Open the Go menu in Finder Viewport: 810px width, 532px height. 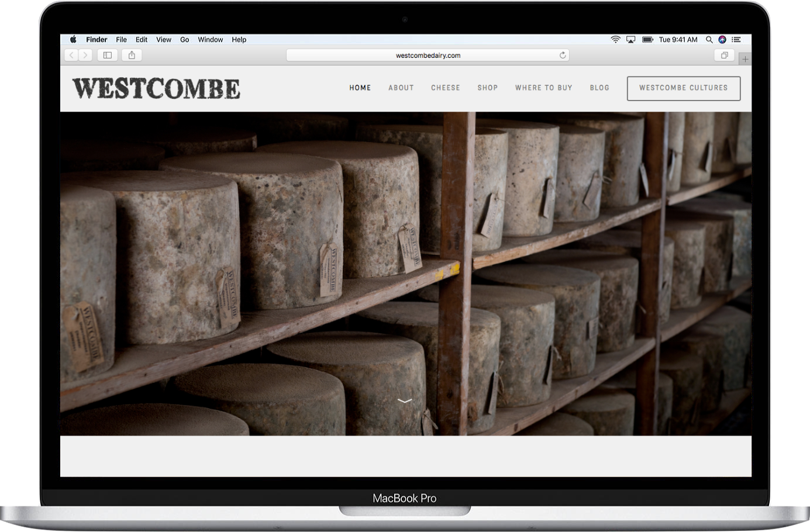point(184,39)
